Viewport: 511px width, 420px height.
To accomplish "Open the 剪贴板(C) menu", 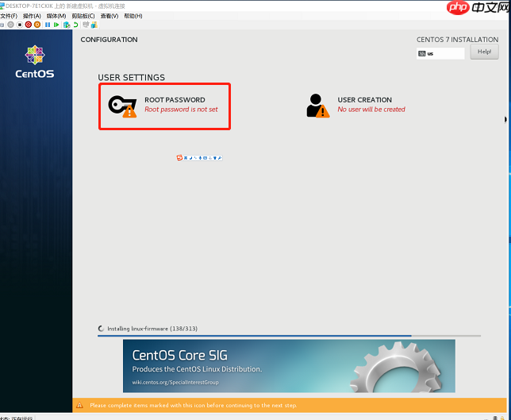I will 83,16.
